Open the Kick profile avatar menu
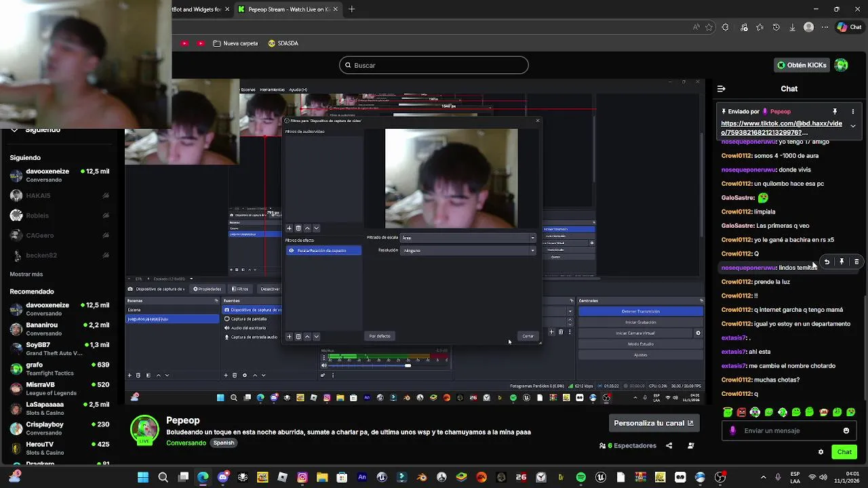868x488 pixels. [x=842, y=65]
